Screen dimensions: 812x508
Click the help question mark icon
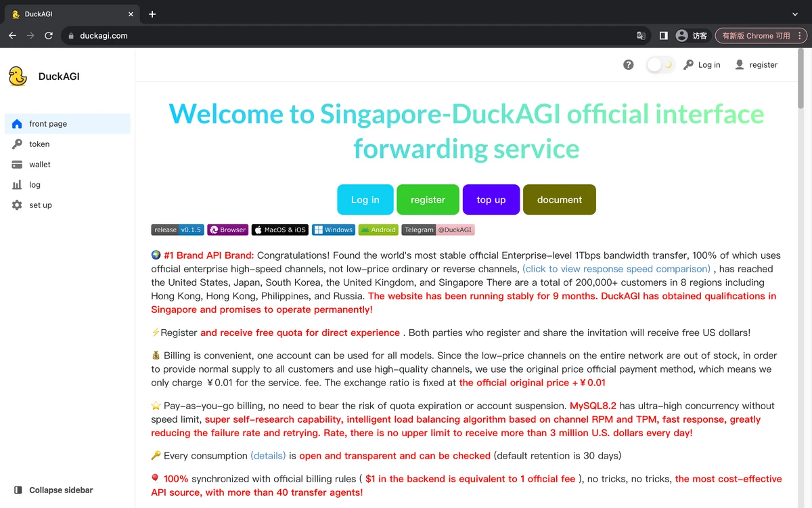(629, 65)
